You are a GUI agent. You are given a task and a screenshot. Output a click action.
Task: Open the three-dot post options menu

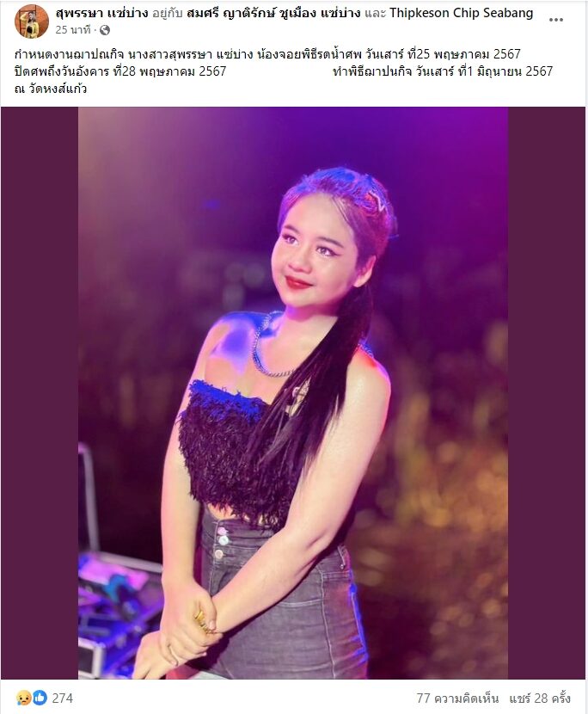tap(555, 20)
